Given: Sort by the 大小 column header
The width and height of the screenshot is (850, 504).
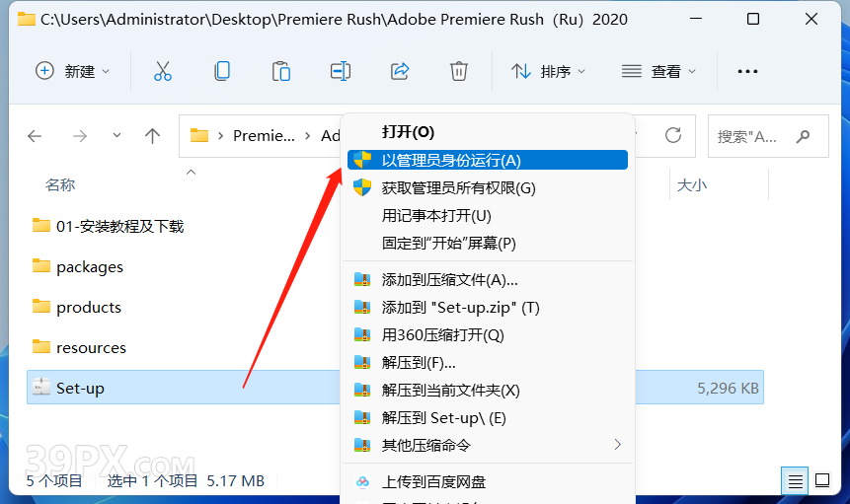Looking at the screenshot, I should point(692,185).
